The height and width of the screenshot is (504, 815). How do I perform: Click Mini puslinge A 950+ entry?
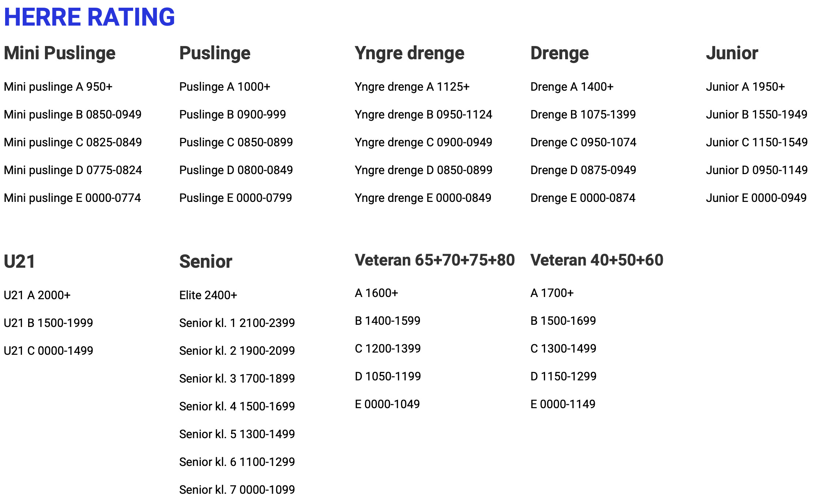tap(58, 87)
